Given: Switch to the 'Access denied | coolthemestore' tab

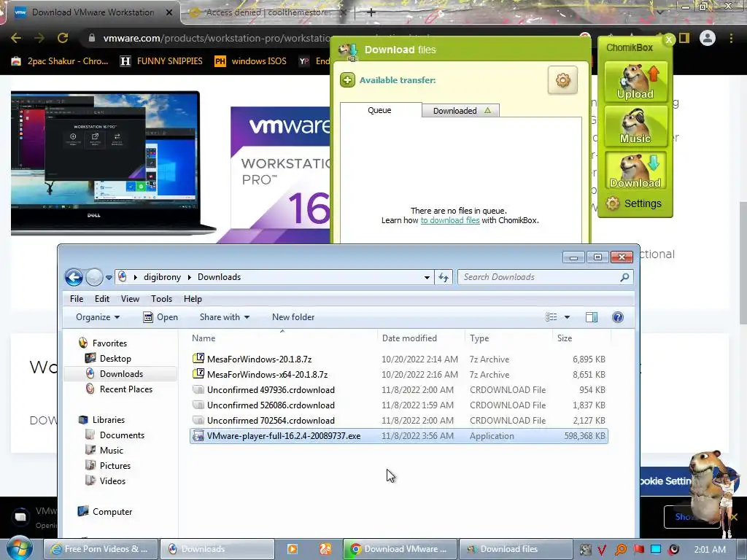Looking at the screenshot, I should (268, 12).
